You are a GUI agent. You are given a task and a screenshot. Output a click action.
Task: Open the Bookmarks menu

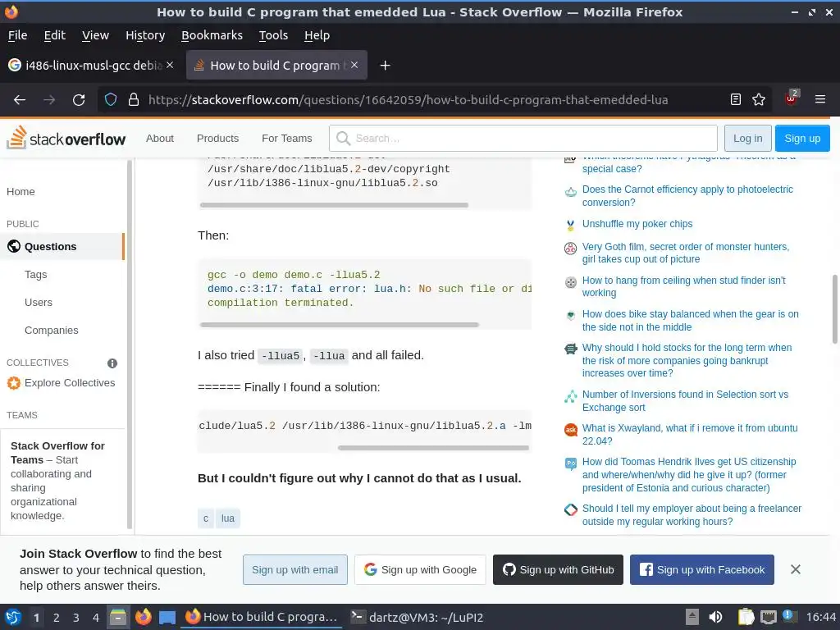coord(212,35)
